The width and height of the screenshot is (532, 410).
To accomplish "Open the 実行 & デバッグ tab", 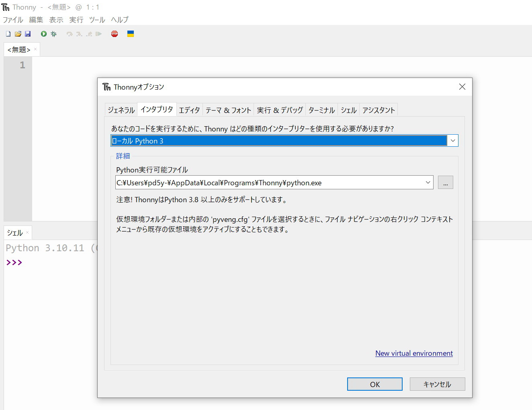I will [x=280, y=110].
